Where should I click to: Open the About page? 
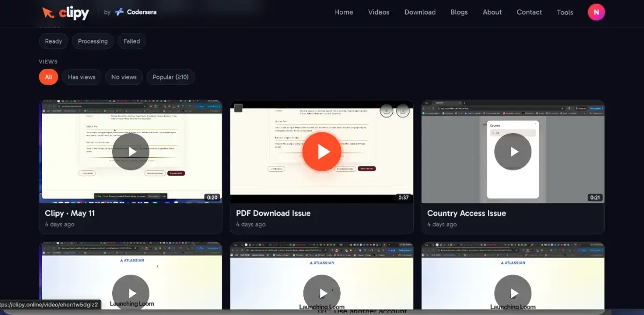[x=492, y=12]
